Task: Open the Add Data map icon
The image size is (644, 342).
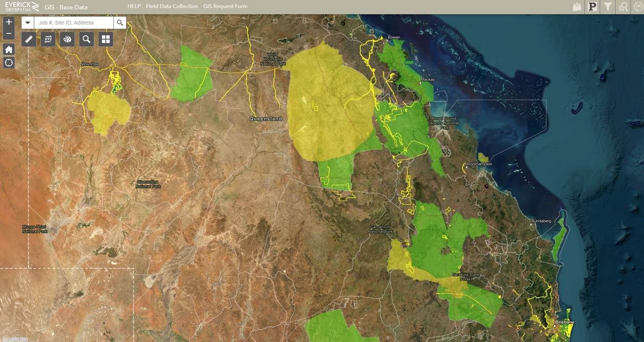Action: [577, 7]
